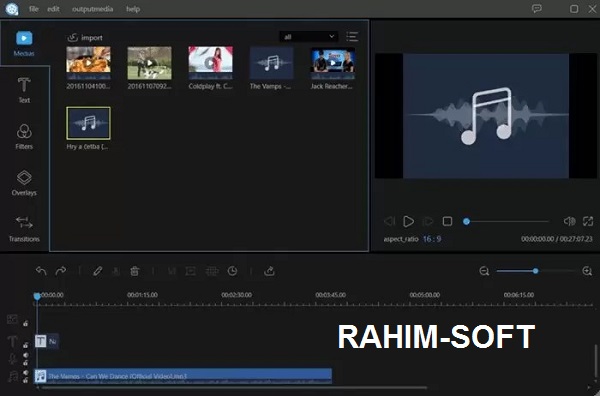Click the text track T icon
Screen dimensions: 600x396
click(x=12, y=341)
